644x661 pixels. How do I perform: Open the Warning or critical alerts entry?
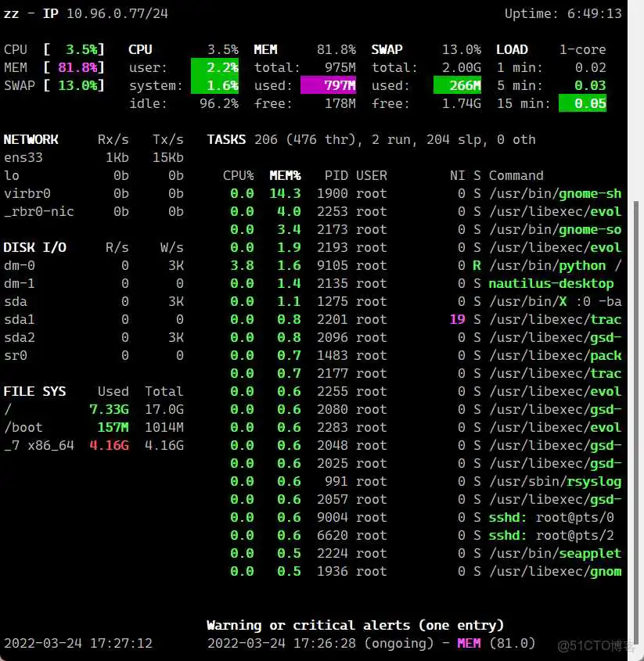click(x=354, y=625)
